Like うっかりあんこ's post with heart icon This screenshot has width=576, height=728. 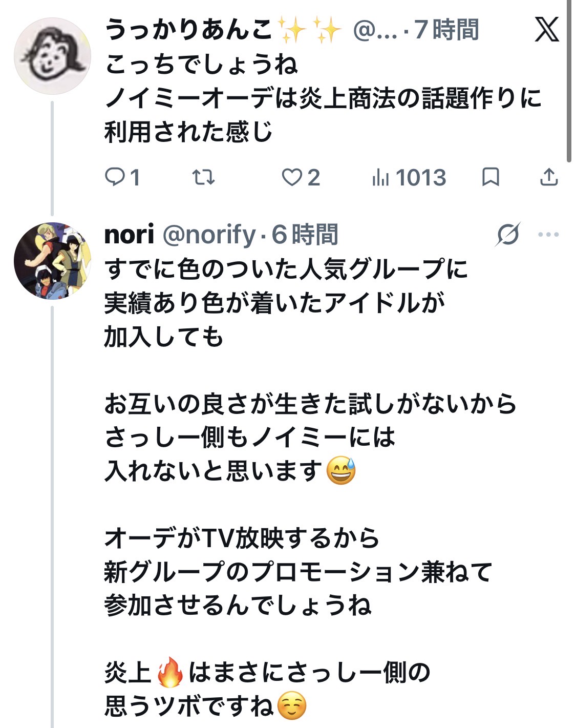click(x=292, y=177)
